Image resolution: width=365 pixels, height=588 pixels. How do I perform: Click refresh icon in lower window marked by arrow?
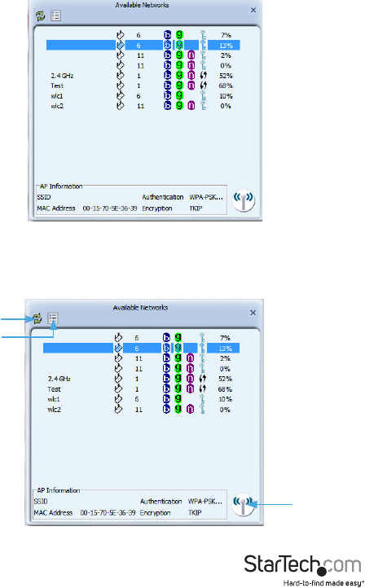click(37, 318)
